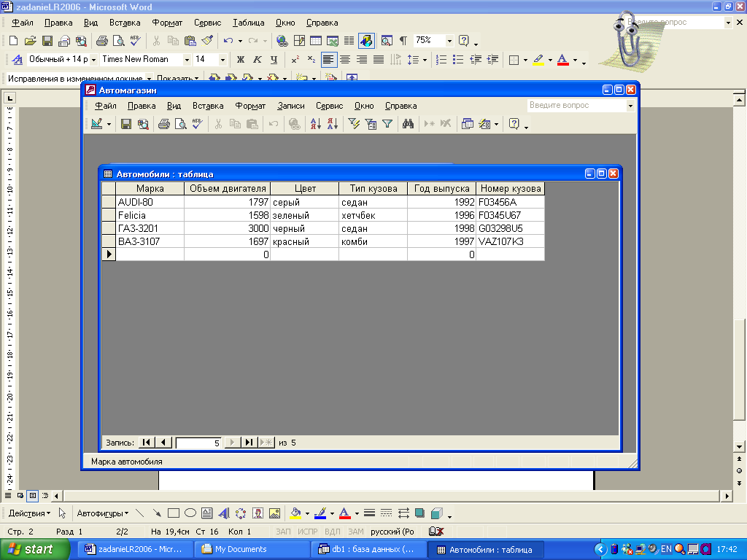Open My Documents in taskbar

(251, 549)
